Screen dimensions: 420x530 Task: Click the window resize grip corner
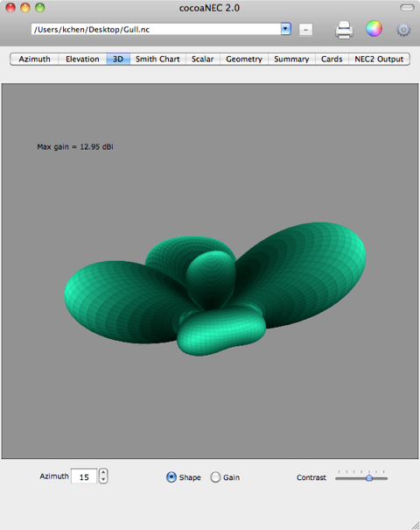[x=416, y=526]
